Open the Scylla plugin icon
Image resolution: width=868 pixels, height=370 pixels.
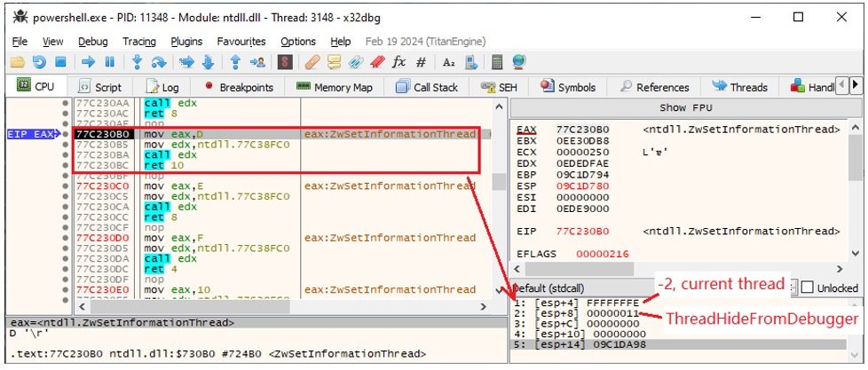[x=285, y=62]
